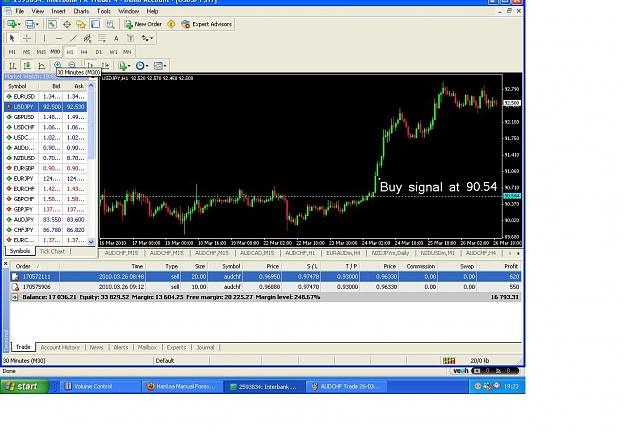Viewport: 625px width, 432px height.
Task: Click the Expert Advisors button
Action: coord(206,24)
